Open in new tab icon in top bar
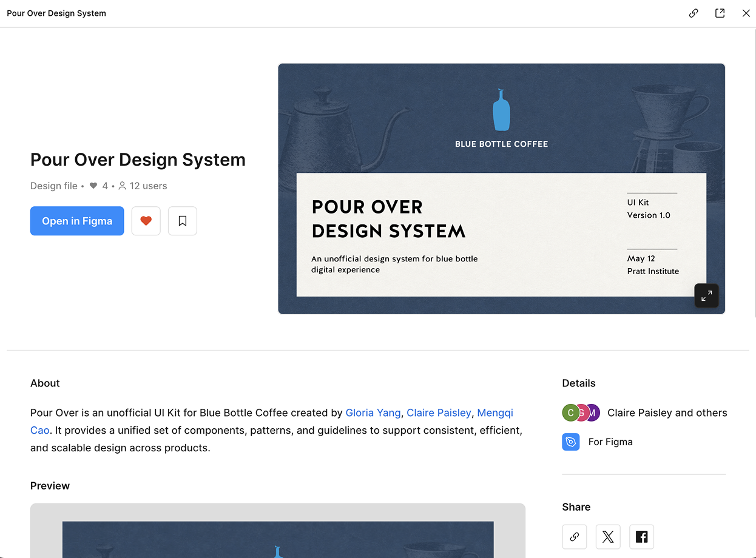The width and height of the screenshot is (756, 558). pos(720,13)
